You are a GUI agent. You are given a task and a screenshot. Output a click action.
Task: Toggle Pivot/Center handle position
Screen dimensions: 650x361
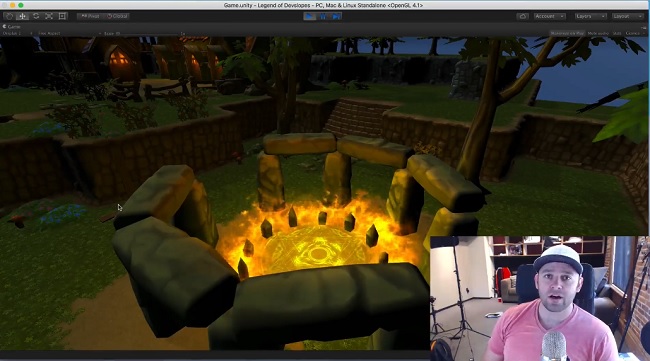pyautogui.click(x=90, y=16)
